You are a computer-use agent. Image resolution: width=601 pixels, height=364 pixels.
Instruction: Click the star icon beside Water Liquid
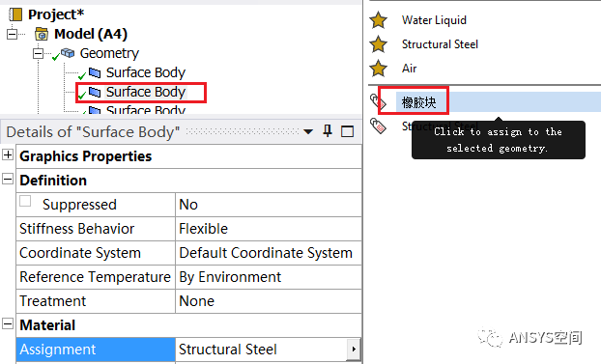[379, 20]
